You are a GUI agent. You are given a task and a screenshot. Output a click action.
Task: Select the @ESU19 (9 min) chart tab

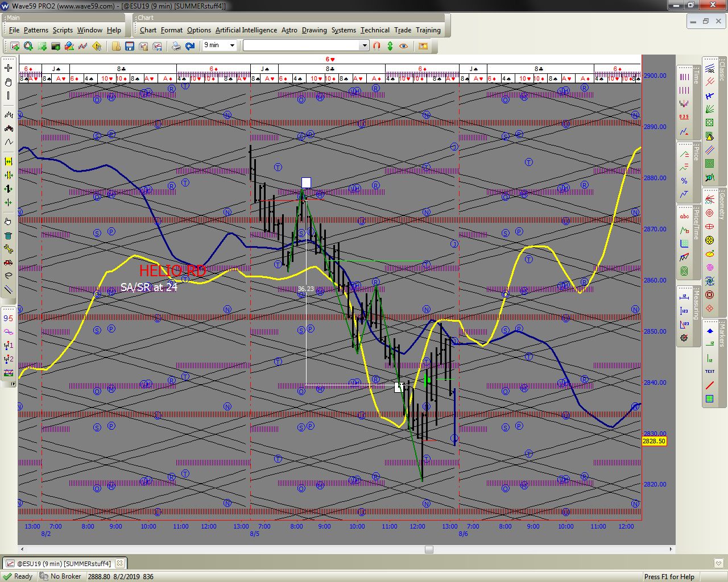[64, 563]
